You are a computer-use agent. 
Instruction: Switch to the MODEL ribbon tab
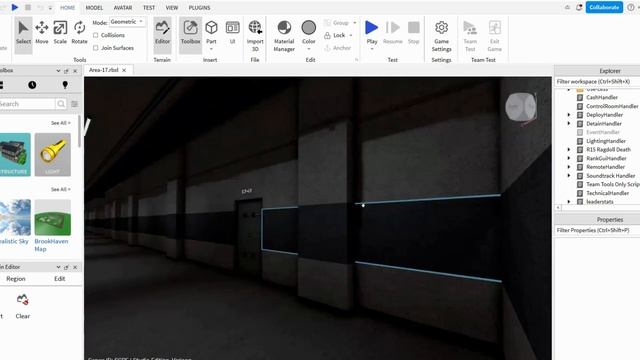click(94, 8)
